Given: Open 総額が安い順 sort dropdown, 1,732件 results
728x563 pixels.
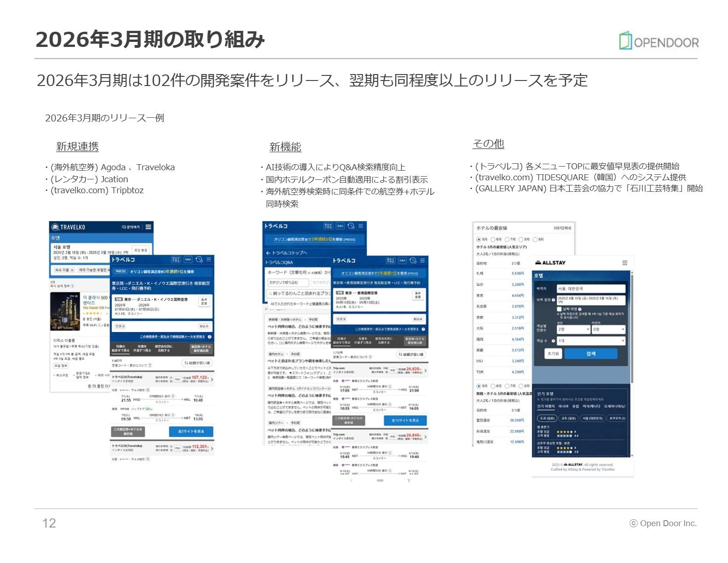Looking at the screenshot, I should pos(411,355).
